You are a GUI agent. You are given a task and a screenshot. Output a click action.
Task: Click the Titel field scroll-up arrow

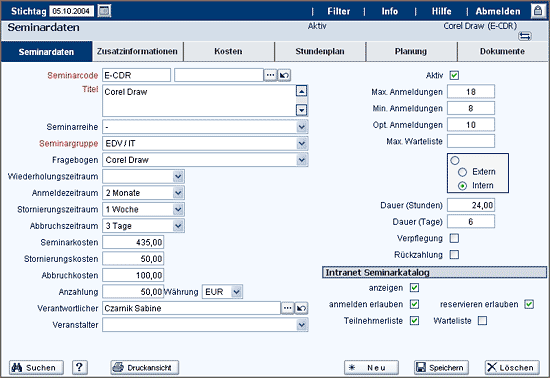[x=301, y=91]
